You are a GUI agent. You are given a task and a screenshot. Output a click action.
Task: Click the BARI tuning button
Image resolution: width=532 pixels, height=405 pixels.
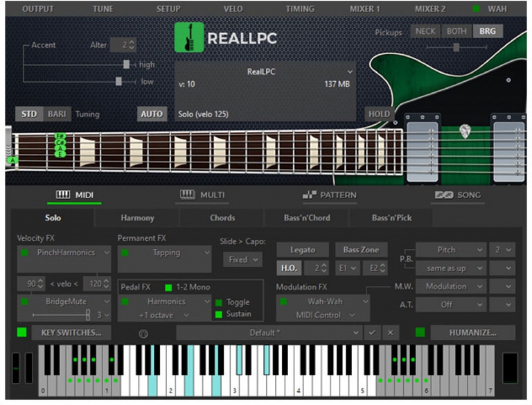click(57, 114)
